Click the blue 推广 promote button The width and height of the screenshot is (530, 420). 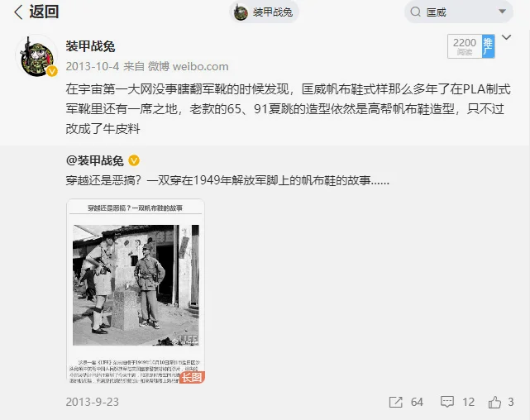click(488, 46)
